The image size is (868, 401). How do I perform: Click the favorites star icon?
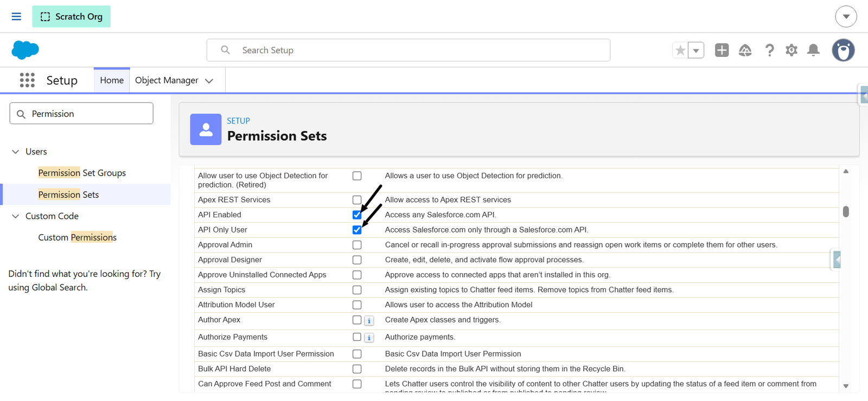680,50
